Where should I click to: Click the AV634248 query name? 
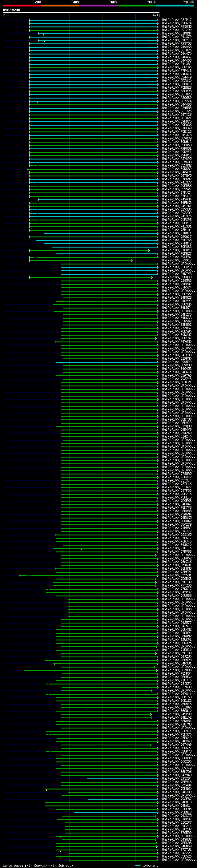[11, 10]
